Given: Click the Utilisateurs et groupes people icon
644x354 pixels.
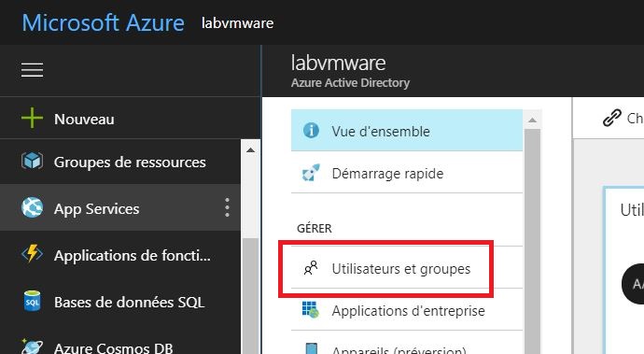Looking at the screenshot, I should (311, 268).
